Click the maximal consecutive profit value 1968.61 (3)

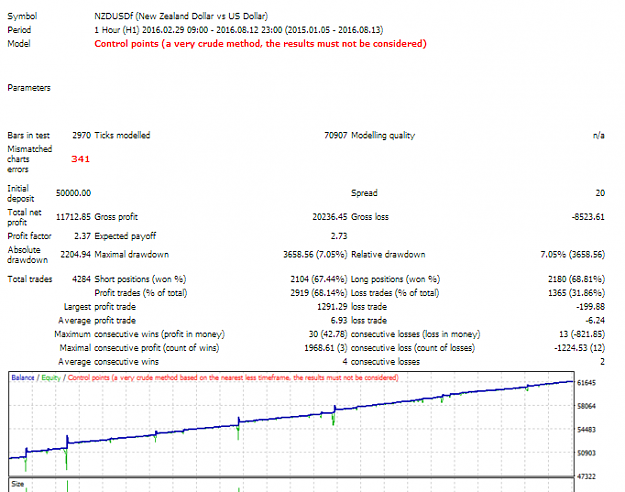click(326, 348)
